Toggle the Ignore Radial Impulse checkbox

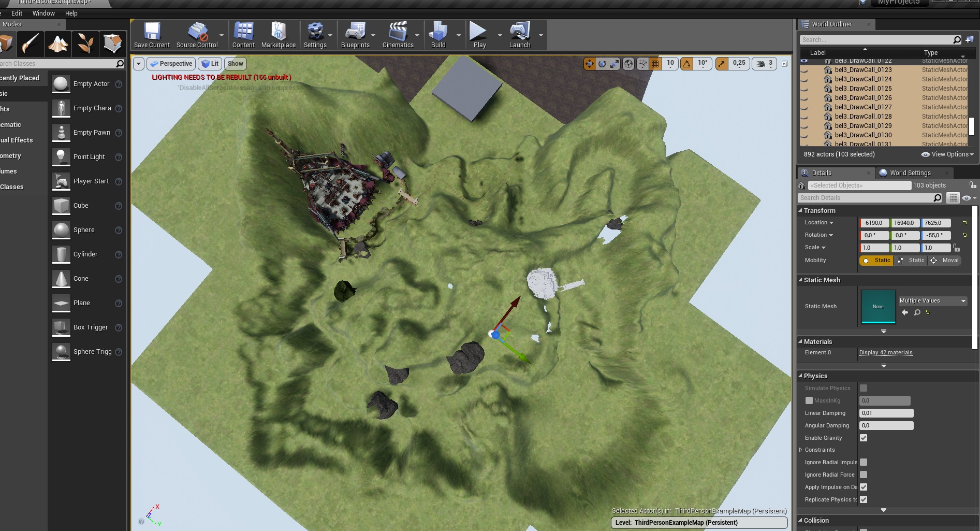[x=864, y=462]
